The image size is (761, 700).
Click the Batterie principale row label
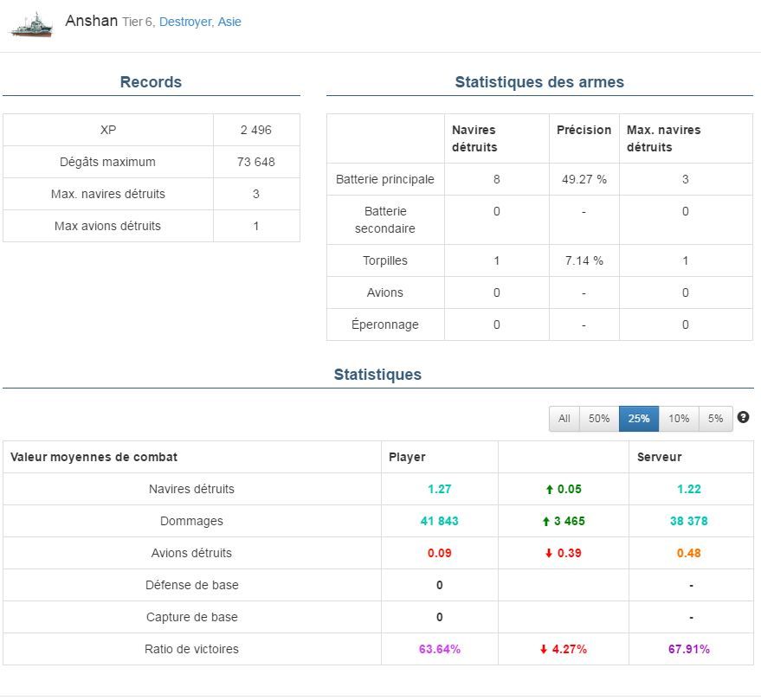click(385, 180)
